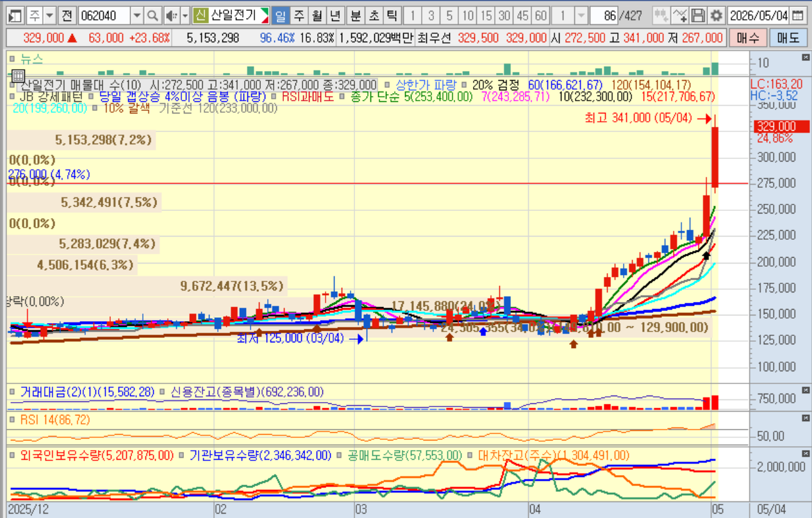The height and width of the screenshot is (518, 812).
Task: Click the stock code search magnifier icon
Action: pyautogui.click(x=153, y=15)
